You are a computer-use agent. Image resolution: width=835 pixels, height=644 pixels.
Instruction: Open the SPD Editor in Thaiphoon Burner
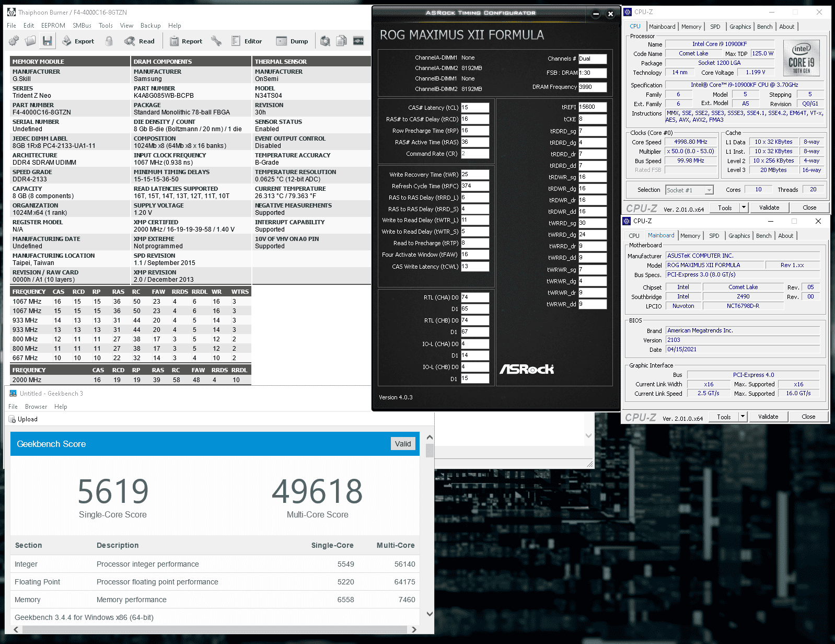[247, 41]
